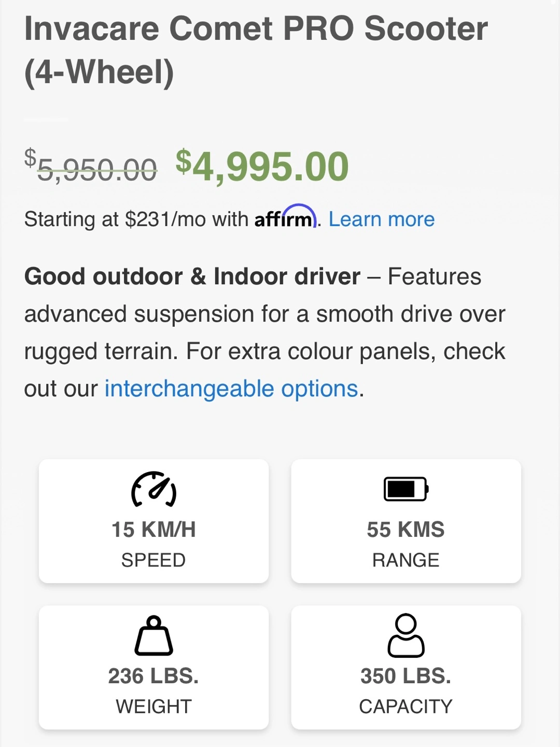Click the Starting at $231/mo text
The width and height of the screenshot is (560, 747).
coord(136,219)
